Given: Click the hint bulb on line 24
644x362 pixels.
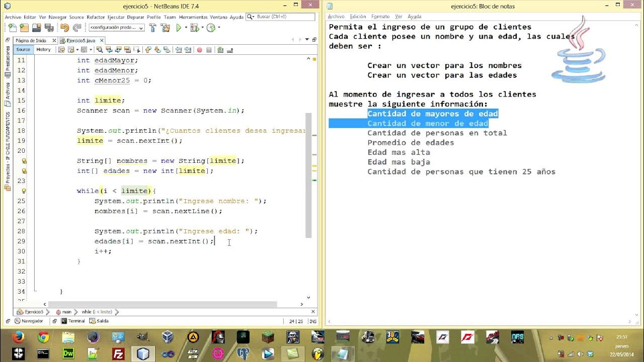Looking at the screenshot, I should click(x=24, y=191).
